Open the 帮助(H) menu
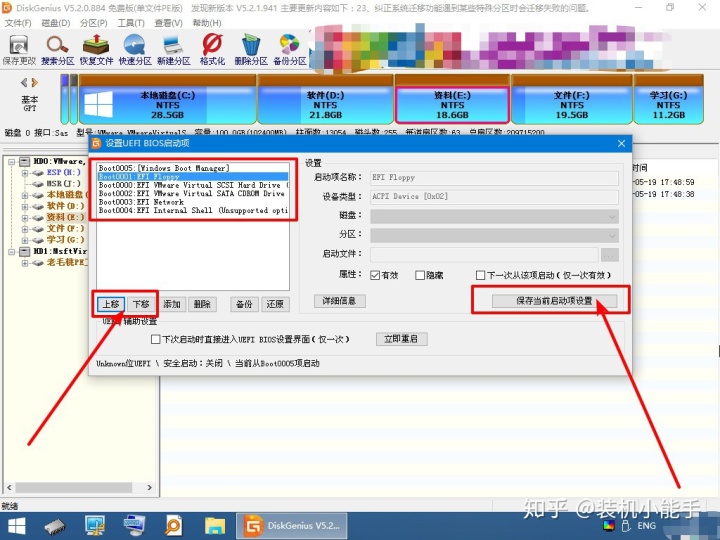 tap(206, 23)
